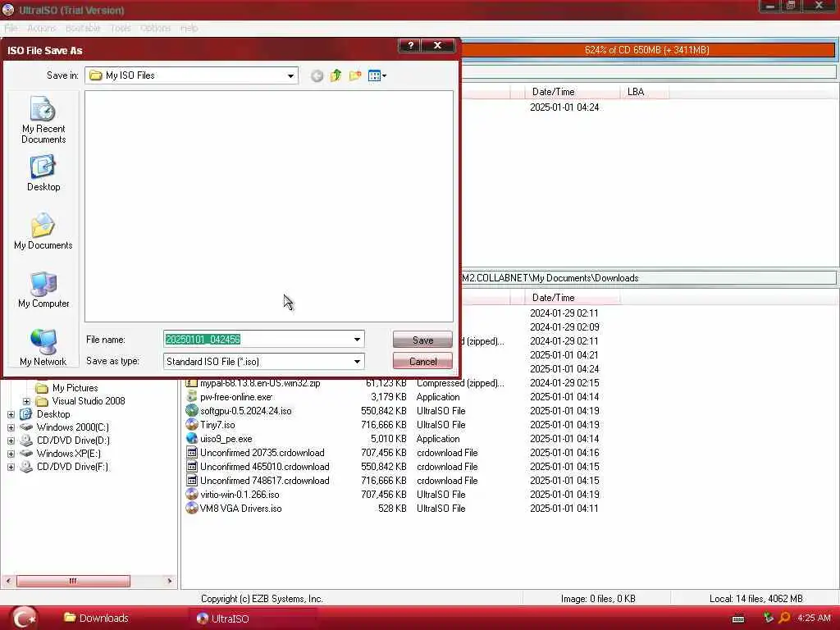
Task: Select Tiny7.iso file icon
Action: coord(192,424)
